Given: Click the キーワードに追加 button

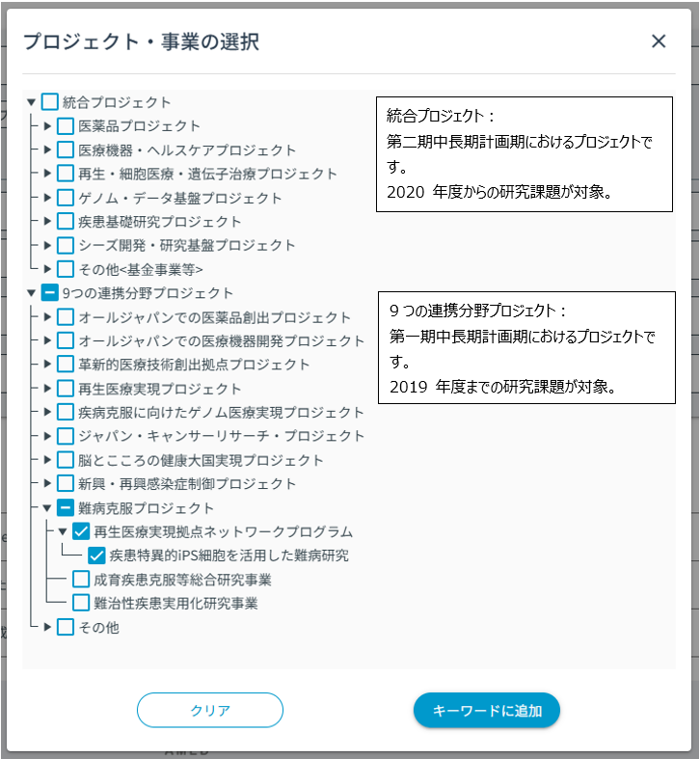Looking at the screenshot, I should pos(487,711).
